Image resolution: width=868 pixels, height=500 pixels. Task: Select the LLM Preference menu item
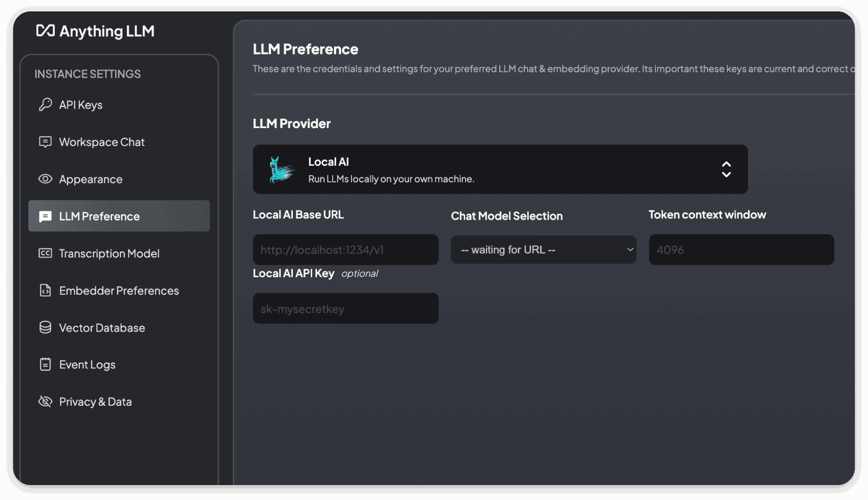coord(119,216)
